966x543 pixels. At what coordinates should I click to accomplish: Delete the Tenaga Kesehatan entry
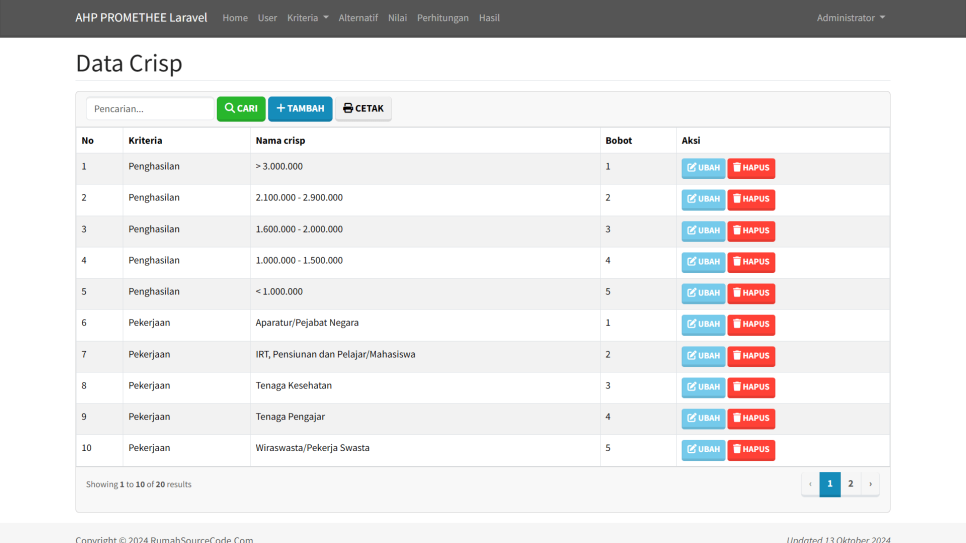coord(751,387)
